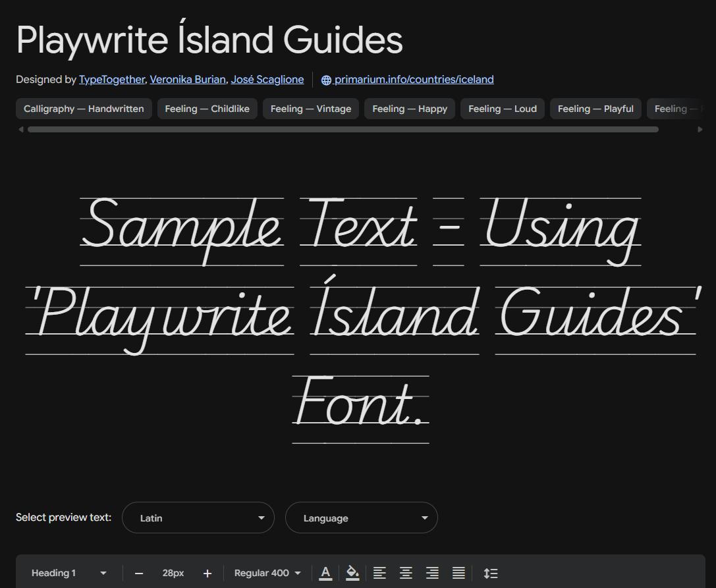Image resolution: width=716 pixels, height=588 pixels.
Task: Decrease font size with minus button
Action: pyautogui.click(x=139, y=574)
